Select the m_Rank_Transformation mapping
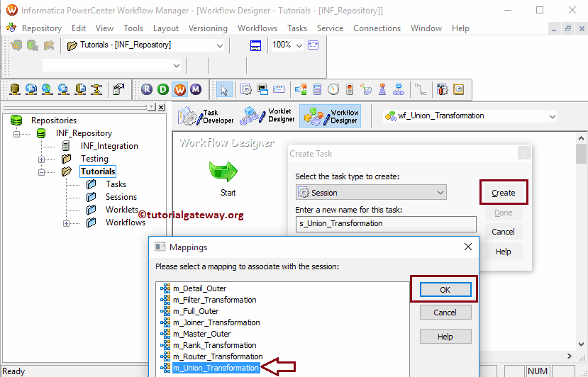 (x=214, y=345)
